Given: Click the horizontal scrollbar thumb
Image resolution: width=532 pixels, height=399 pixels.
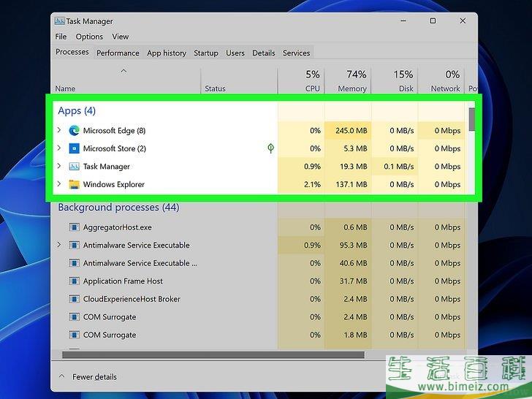Looking at the screenshot, I should [x=213, y=355].
